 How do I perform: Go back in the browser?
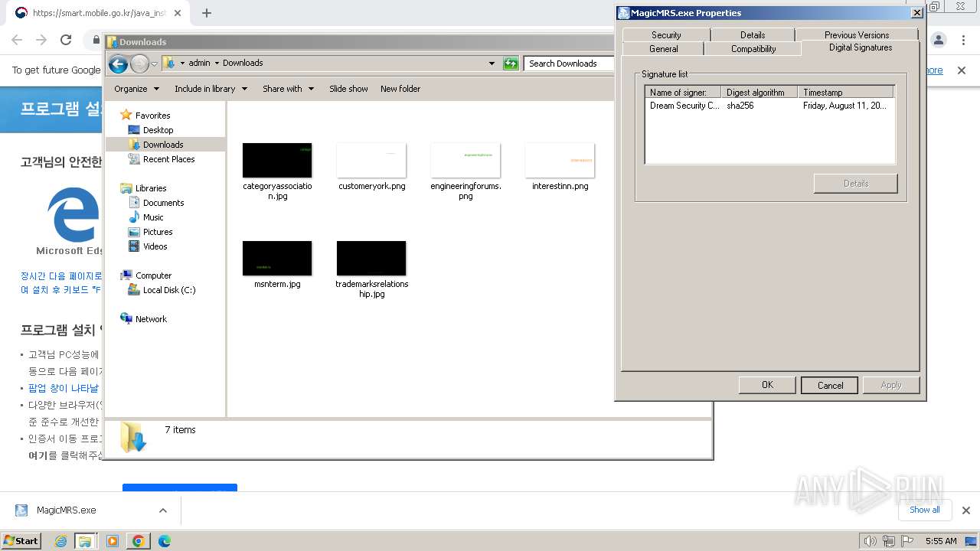tap(17, 40)
